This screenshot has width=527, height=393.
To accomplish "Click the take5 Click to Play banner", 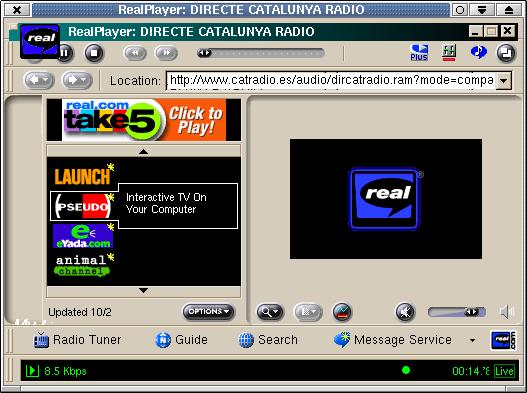I will pos(144,120).
